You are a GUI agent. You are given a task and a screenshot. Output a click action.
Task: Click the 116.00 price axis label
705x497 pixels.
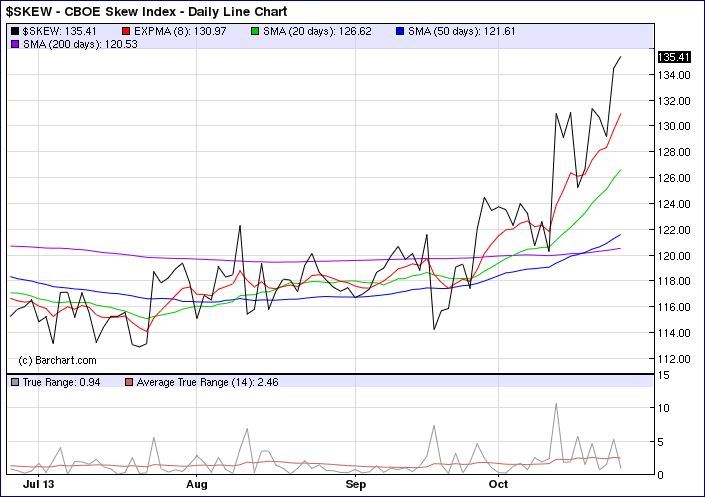674,307
